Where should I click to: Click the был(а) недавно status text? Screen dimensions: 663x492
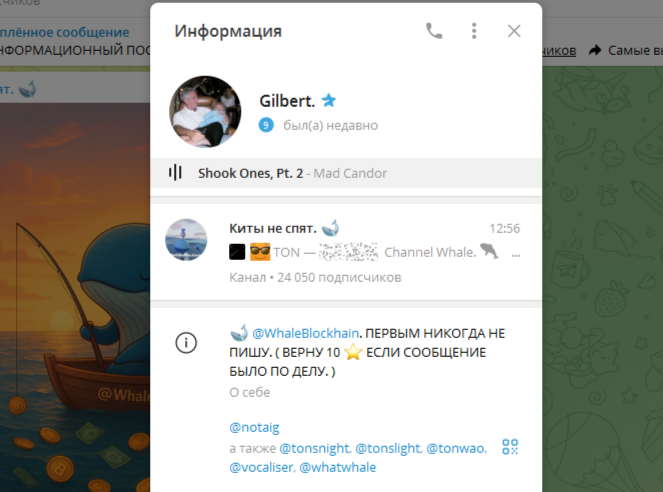pyautogui.click(x=330, y=126)
